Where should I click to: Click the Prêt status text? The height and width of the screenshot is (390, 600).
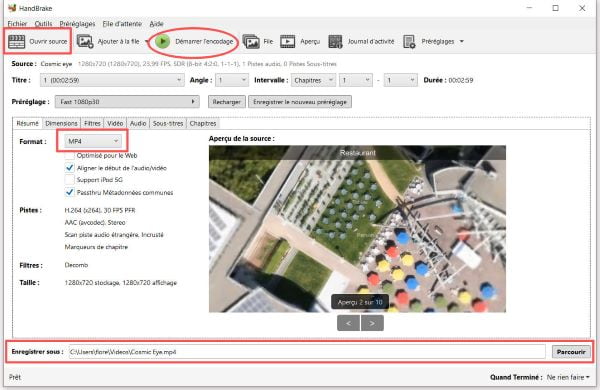(x=15, y=377)
